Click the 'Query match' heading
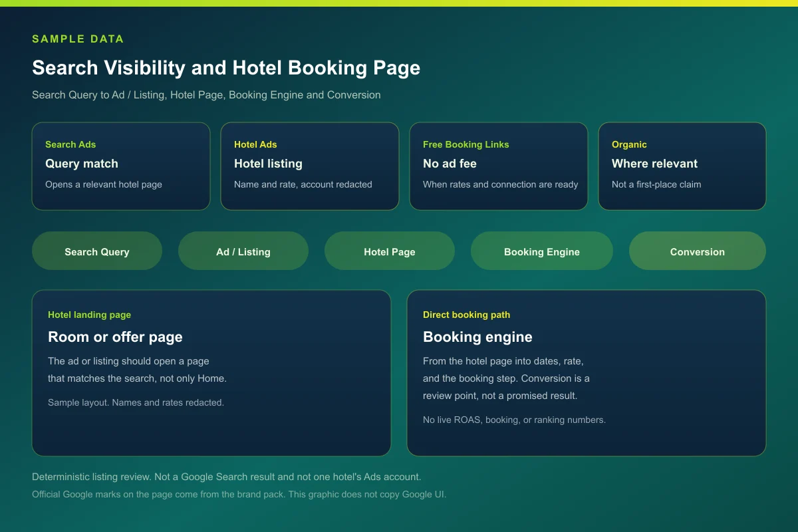The height and width of the screenshot is (532, 798). [x=82, y=164]
